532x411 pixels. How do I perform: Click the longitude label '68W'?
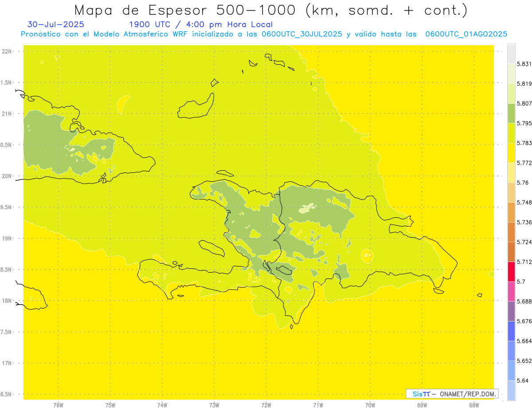pos(473,405)
